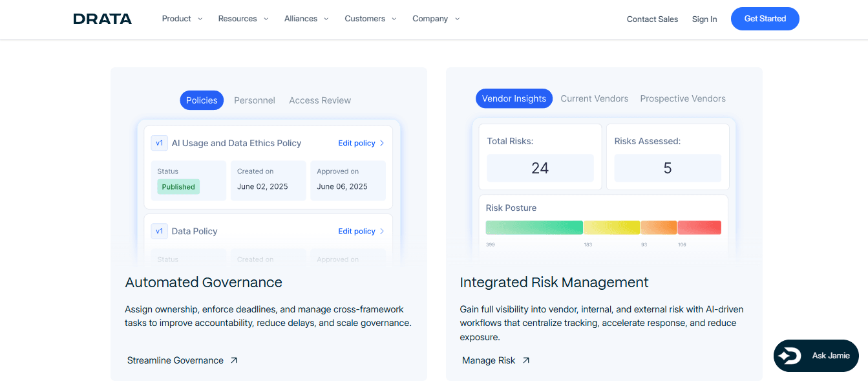The image size is (868, 381).
Task: Expand the Alliances menu
Action: 306,19
